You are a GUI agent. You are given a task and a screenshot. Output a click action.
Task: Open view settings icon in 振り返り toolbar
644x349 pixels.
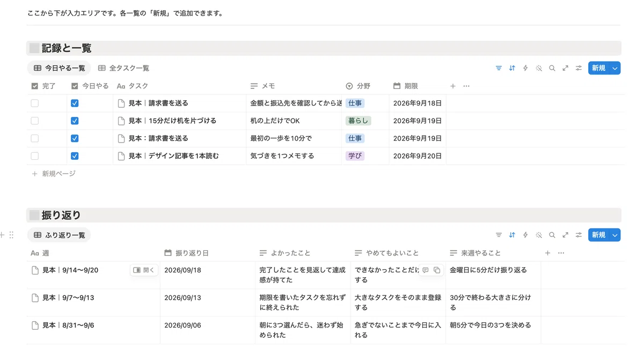point(579,235)
